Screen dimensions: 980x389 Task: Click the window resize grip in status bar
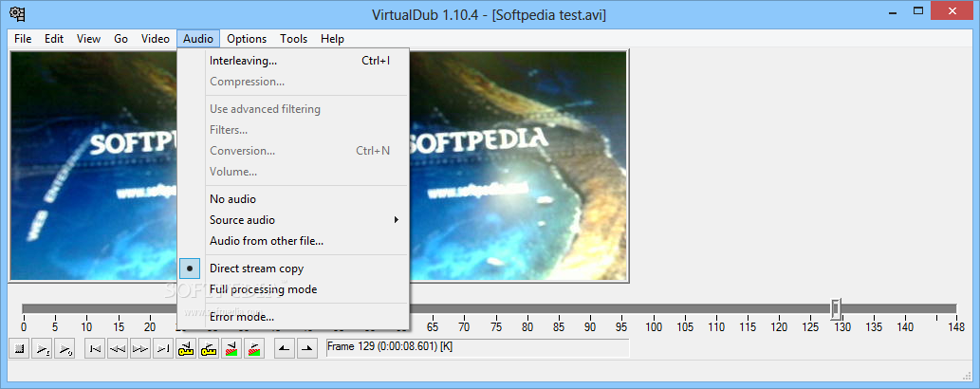tap(965, 375)
